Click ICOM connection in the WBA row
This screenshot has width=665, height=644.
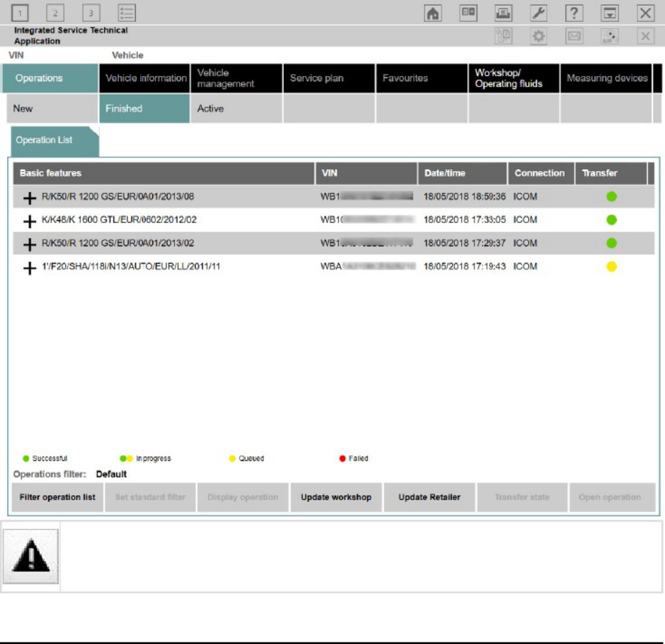(525, 267)
